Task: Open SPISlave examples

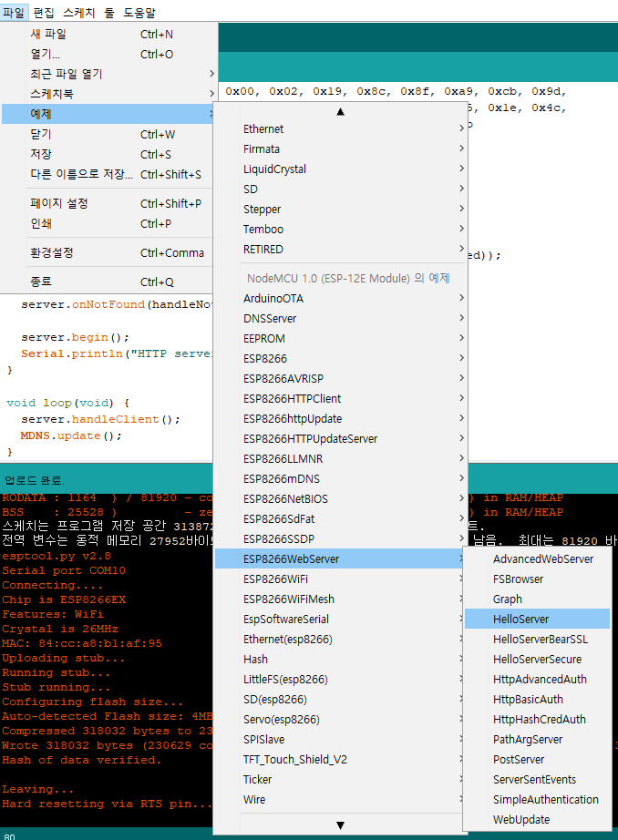Action: (x=341, y=739)
